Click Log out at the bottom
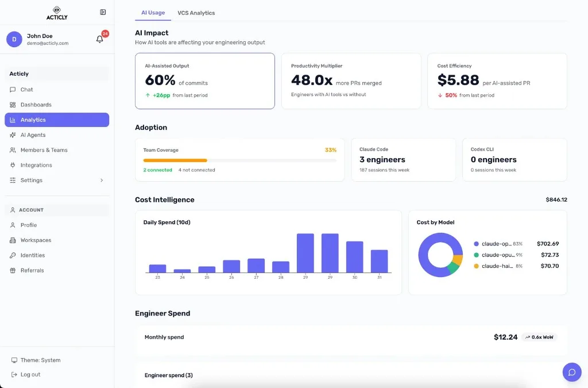Viewport: 588px width, 388px height. pos(30,374)
